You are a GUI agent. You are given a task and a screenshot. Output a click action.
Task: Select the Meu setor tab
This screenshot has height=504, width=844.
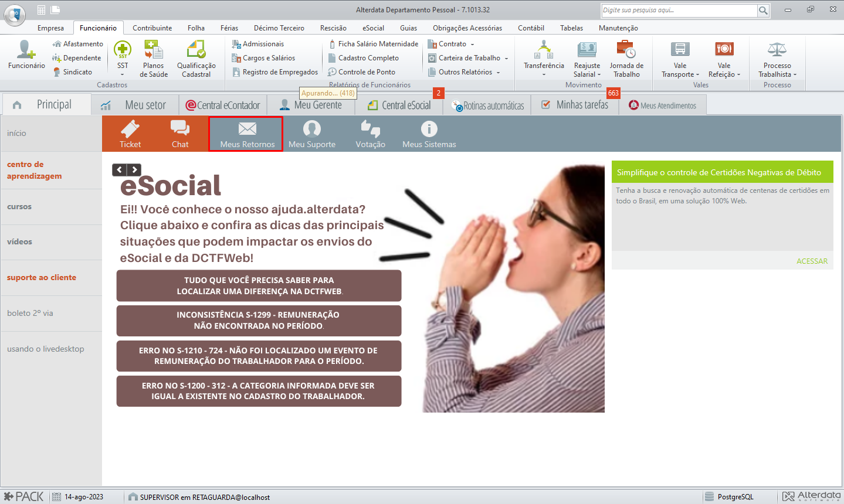[134, 105]
